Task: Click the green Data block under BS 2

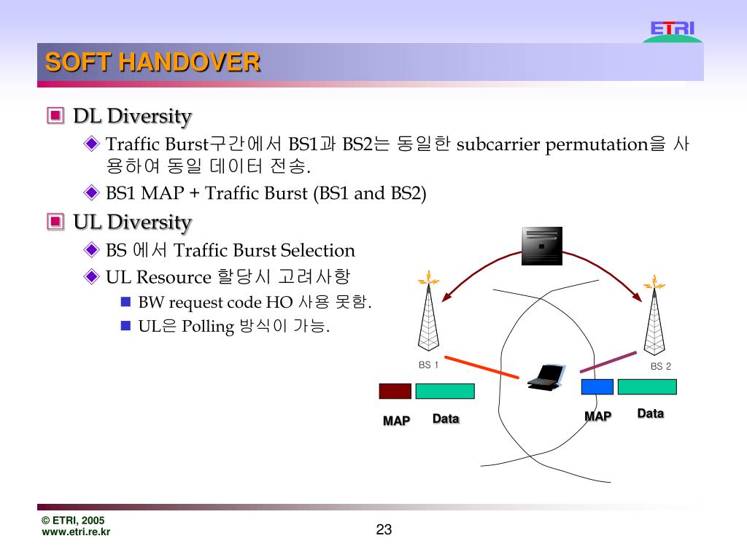Action: coord(647,386)
